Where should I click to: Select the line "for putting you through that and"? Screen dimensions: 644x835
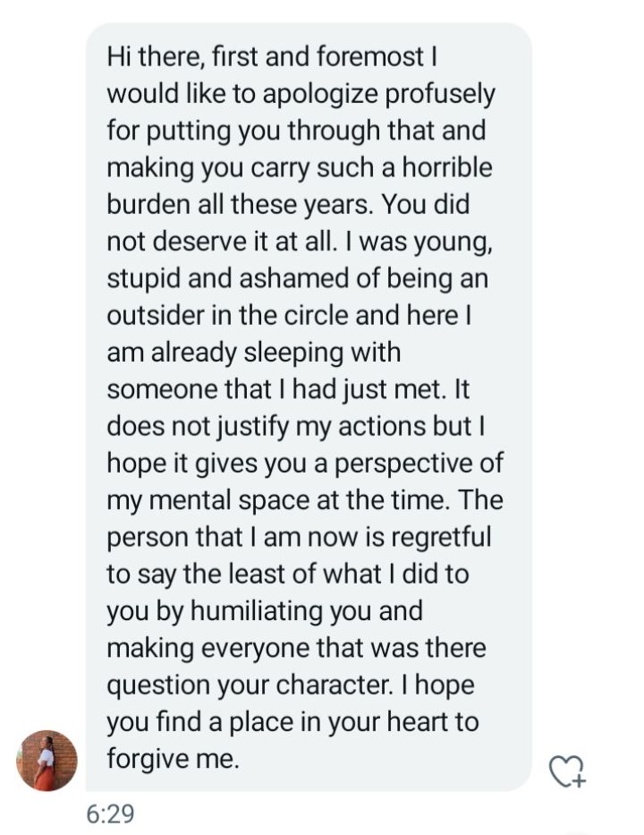[296, 131]
